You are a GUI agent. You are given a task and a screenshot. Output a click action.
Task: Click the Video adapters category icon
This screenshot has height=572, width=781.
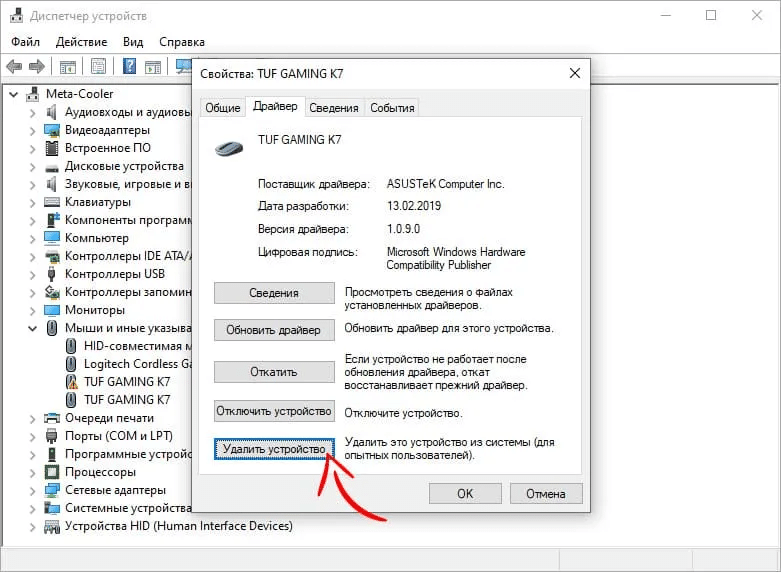click(x=52, y=130)
